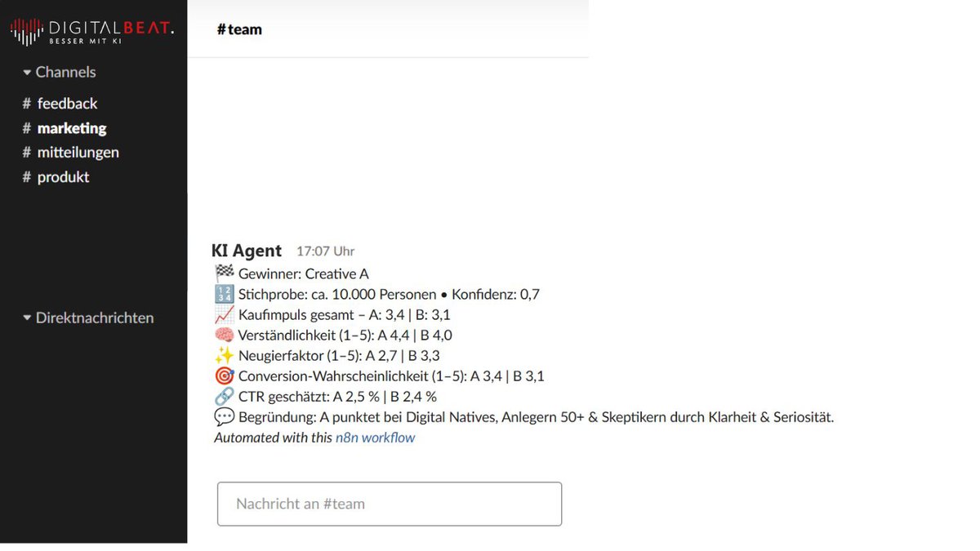
Task: Collapse the Direktnachrichten section arrow
Action: click(x=27, y=318)
